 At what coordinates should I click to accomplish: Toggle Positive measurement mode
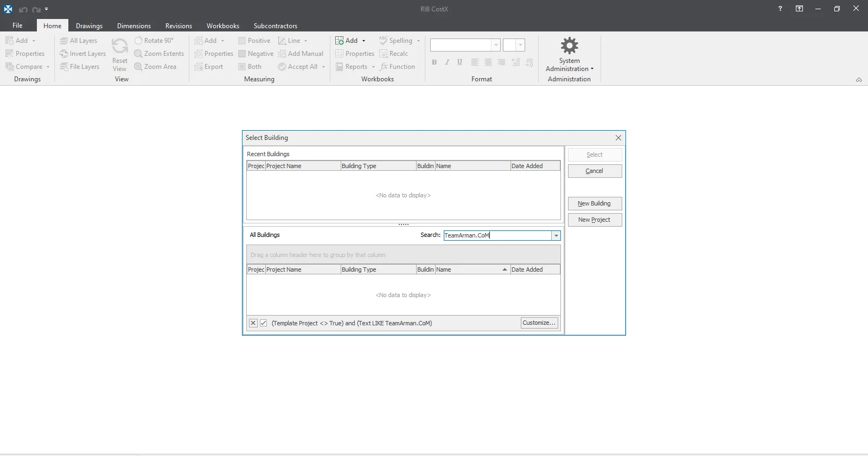(x=254, y=41)
